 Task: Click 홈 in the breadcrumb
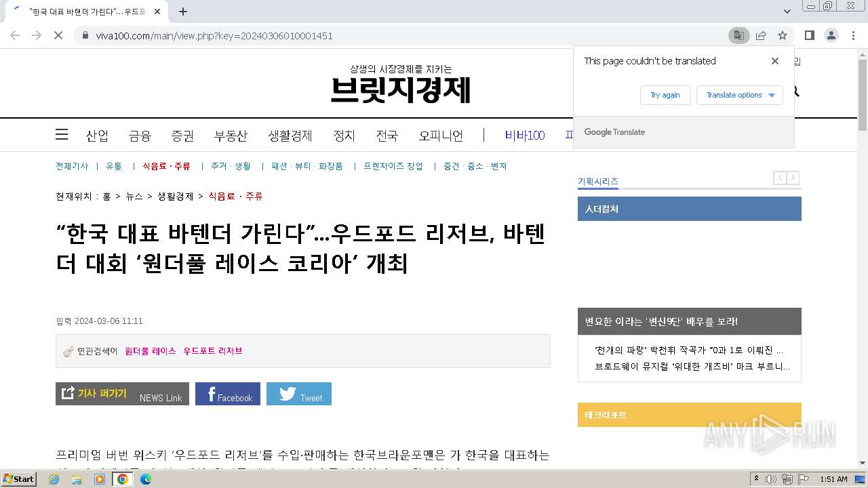tap(106, 197)
